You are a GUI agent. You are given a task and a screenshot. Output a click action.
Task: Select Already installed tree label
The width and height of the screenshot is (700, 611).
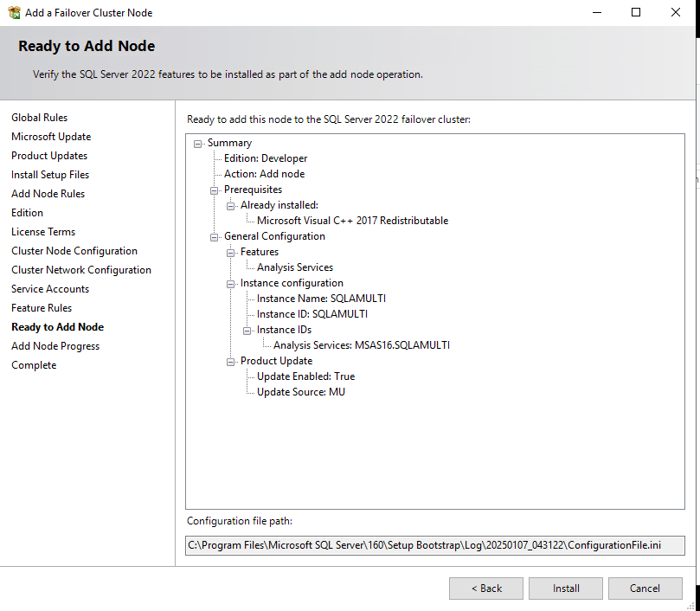[279, 205]
